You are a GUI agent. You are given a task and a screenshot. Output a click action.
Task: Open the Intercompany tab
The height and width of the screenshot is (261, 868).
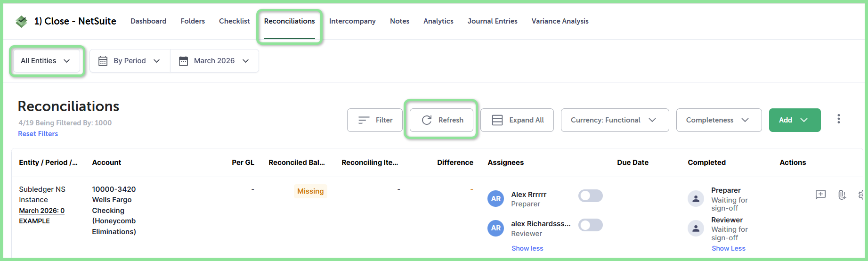[352, 21]
